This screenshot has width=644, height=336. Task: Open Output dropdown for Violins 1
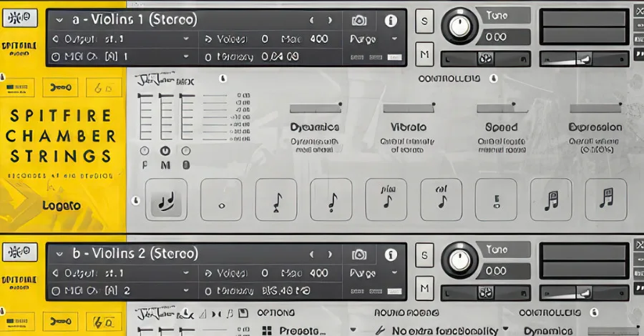click(x=186, y=39)
